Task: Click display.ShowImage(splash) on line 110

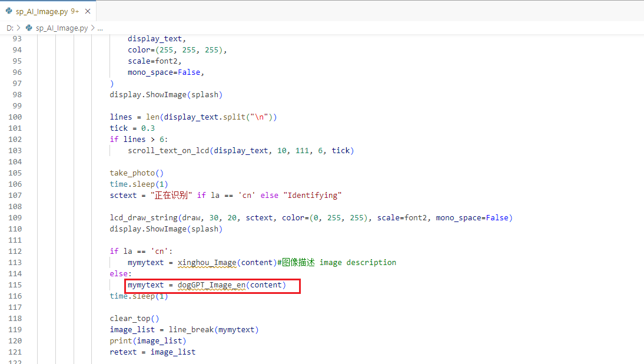Action: 166,229
